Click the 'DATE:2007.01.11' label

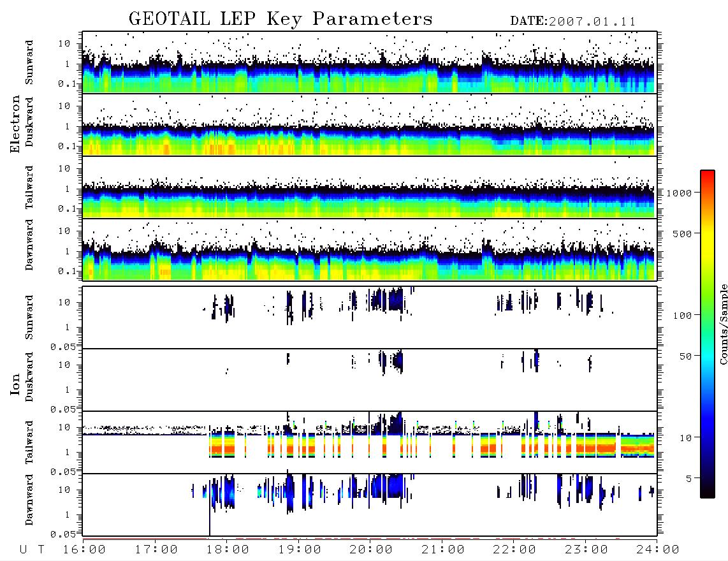coord(573,22)
